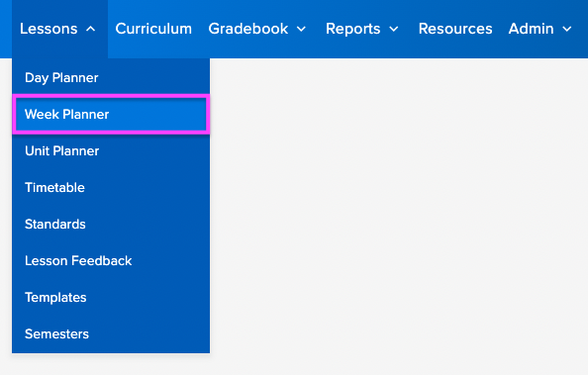The image size is (588, 375).
Task: Collapse the Lessons menu chevron
Action: [x=91, y=29]
